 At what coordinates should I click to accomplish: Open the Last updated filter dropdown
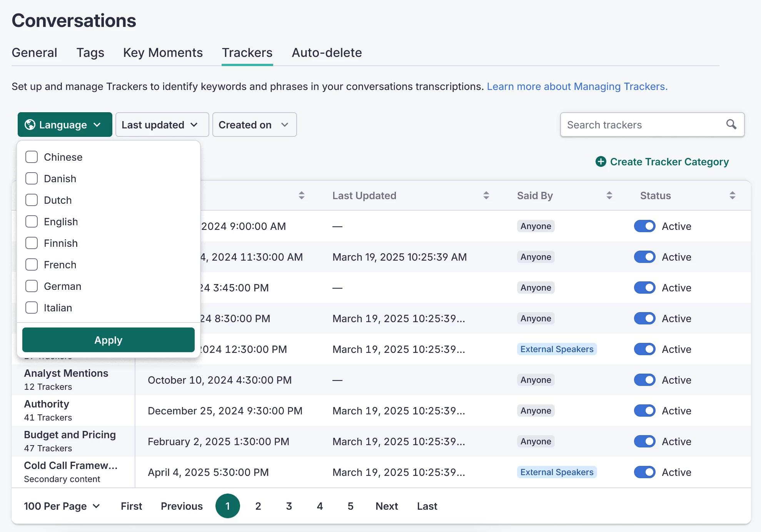click(162, 125)
